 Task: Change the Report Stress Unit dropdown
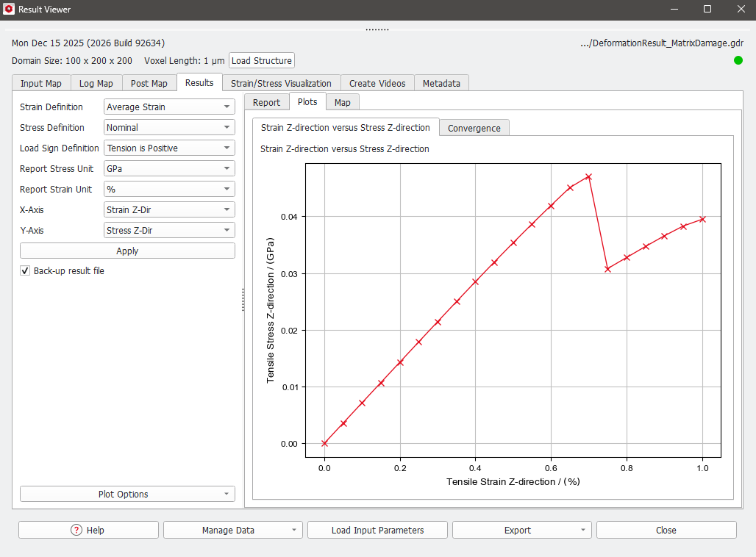coord(169,169)
